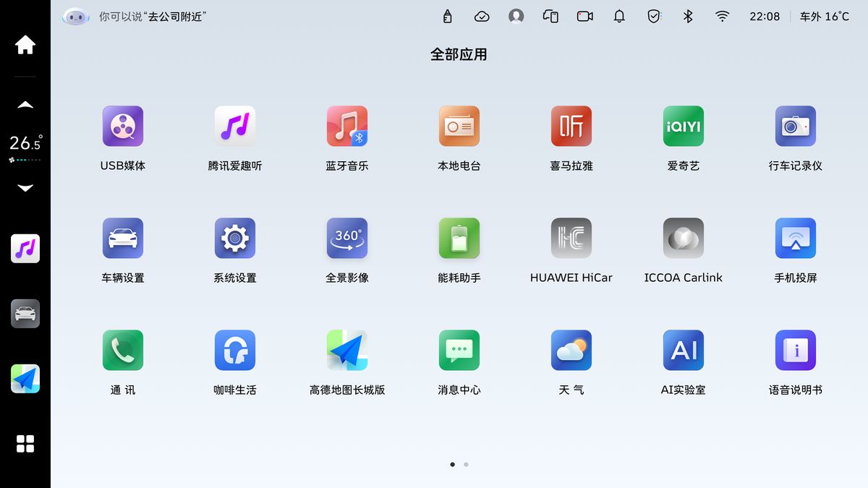Launch HUAWEI HiCar
Viewport: 868px width, 488px height.
tap(571, 239)
